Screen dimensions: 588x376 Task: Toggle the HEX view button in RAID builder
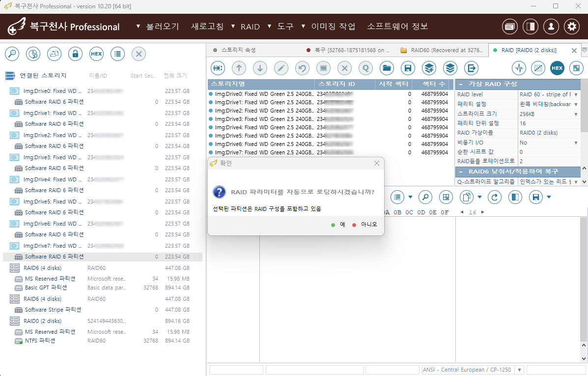point(557,68)
